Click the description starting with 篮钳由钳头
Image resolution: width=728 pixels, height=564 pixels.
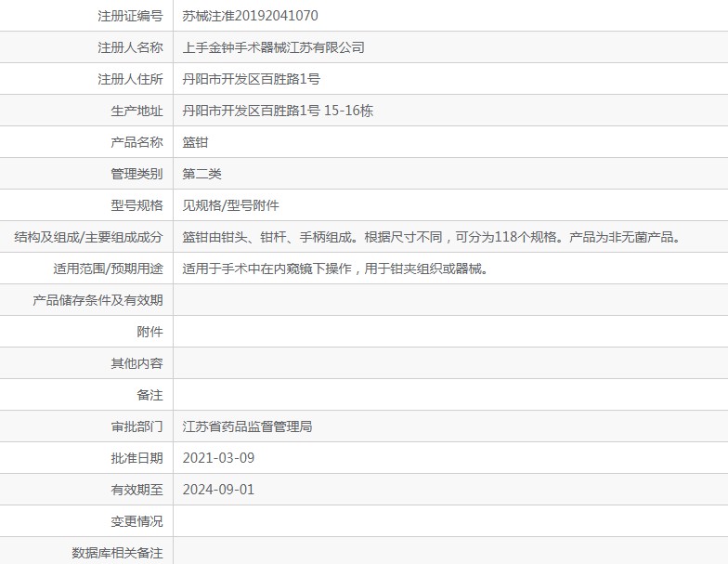coord(431,237)
